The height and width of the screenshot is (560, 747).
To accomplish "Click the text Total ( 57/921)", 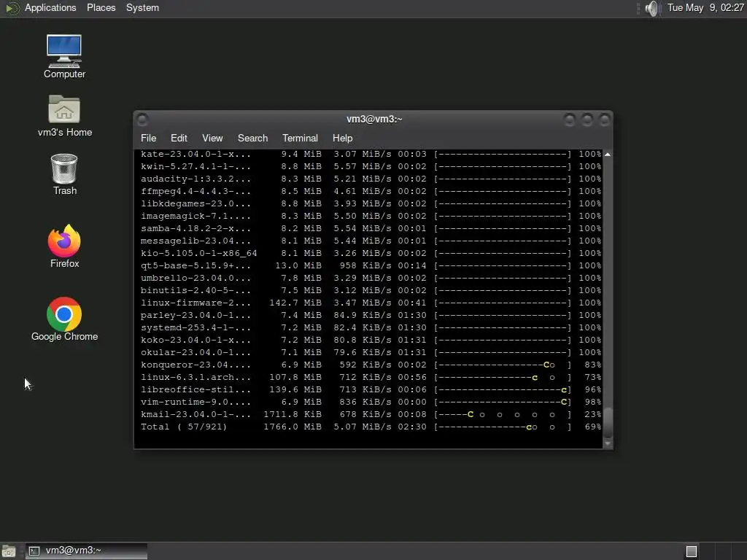I will point(184,427).
